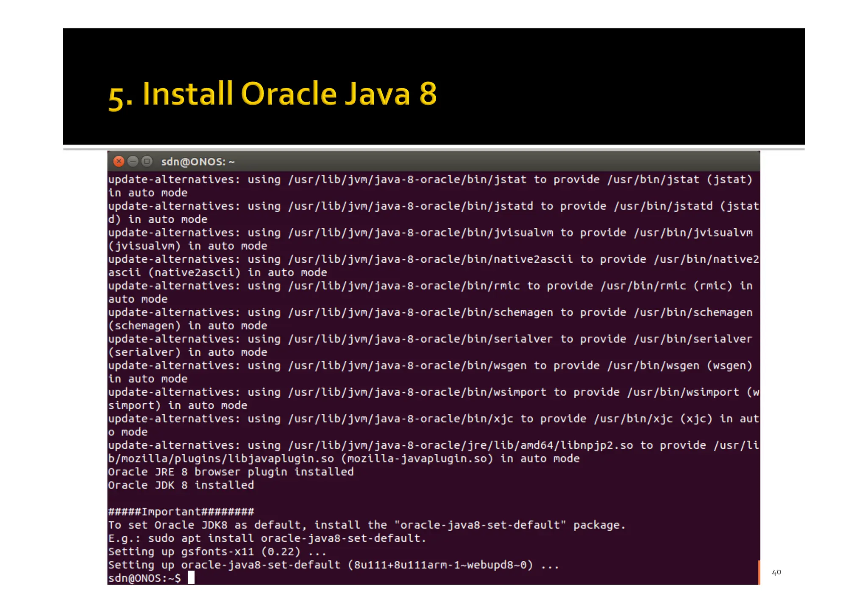This screenshot has height=613, width=868.
Task: Click 'Setting up oracle-java8-set-default' output line
Action: pyautogui.click(x=333, y=565)
